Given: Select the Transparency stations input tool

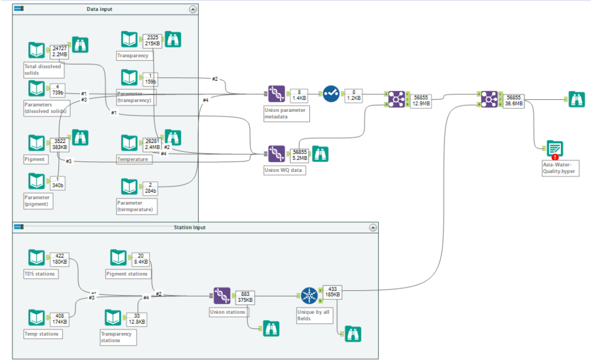Looking at the screenshot, I should (113, 318).
